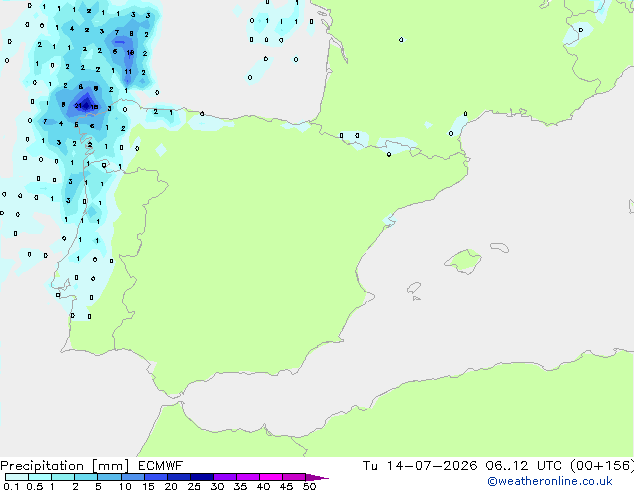This screenshot has width=634, height=490.
Task: Click the 30–35 mm purple legend swatch
Action: point(224,477)
